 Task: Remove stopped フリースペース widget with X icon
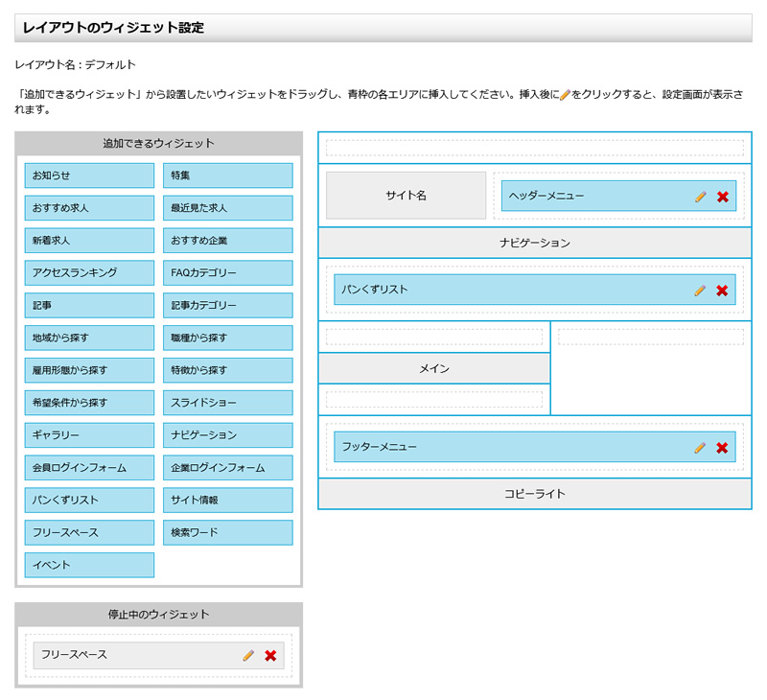[272, 656]
